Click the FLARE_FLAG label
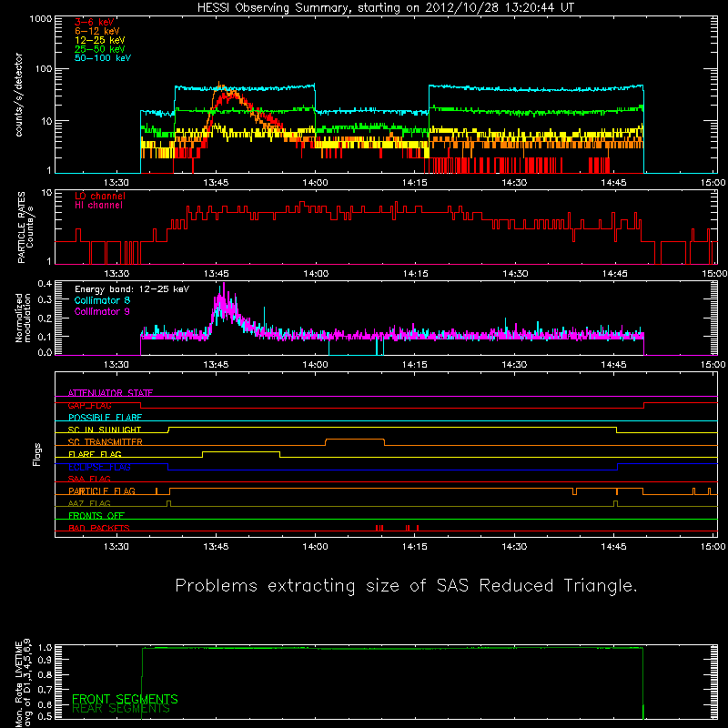 pos(95,454)
